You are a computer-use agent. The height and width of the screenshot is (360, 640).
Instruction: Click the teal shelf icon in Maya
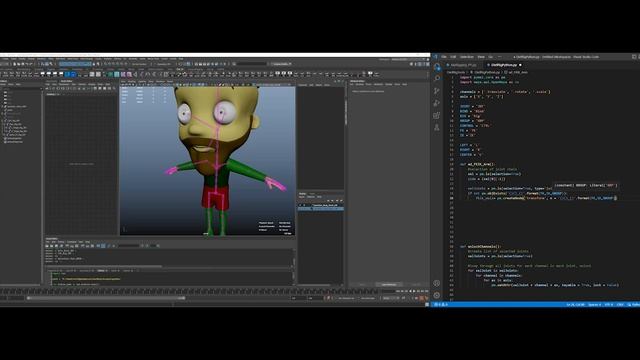click(117, 74)
